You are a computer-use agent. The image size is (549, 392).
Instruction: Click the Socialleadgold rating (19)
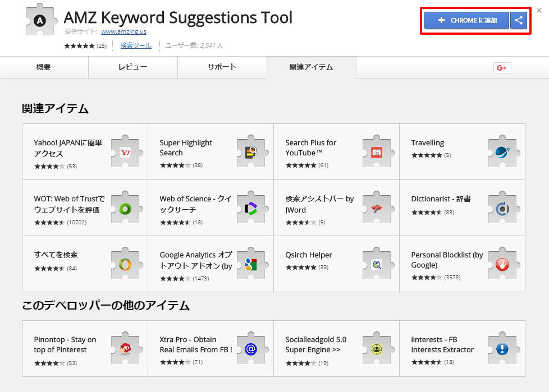point(307,363)
